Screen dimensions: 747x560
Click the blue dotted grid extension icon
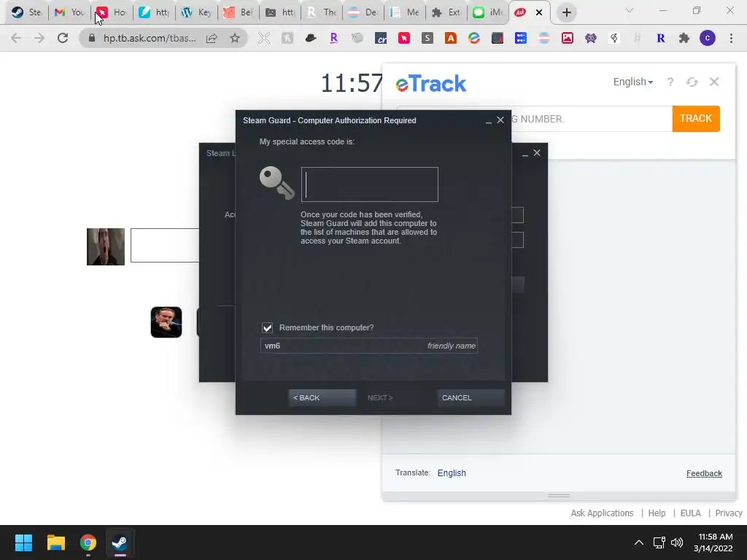click(x=521, y=38)
